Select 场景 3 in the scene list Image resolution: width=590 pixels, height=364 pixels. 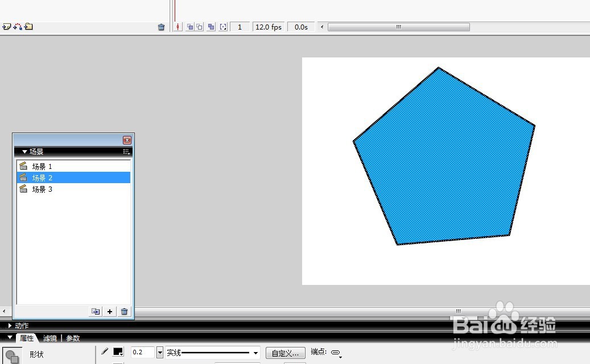(73, 189)
